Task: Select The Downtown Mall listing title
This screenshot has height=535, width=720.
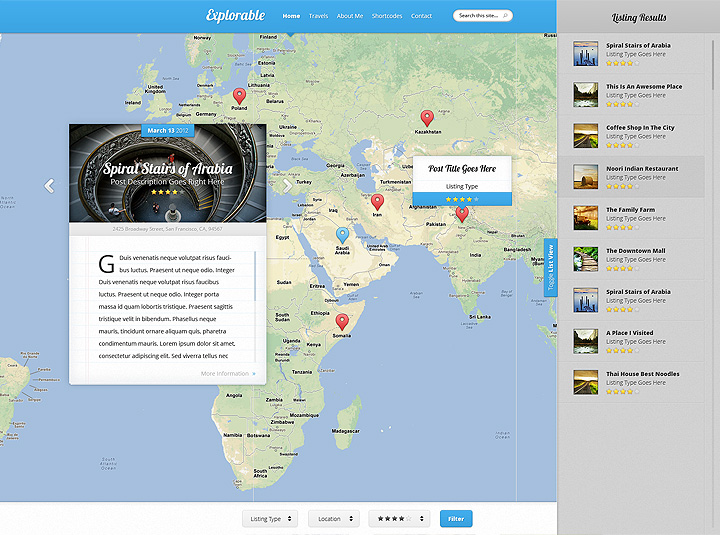Action: pos(636,251)
